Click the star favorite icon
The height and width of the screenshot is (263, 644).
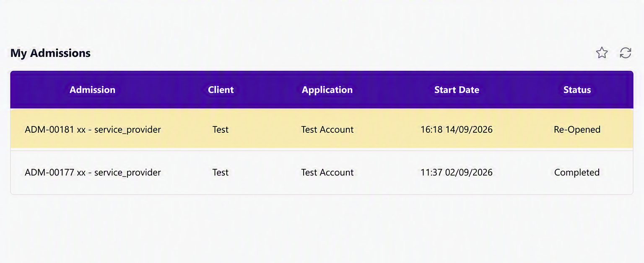tap(602, 53)
